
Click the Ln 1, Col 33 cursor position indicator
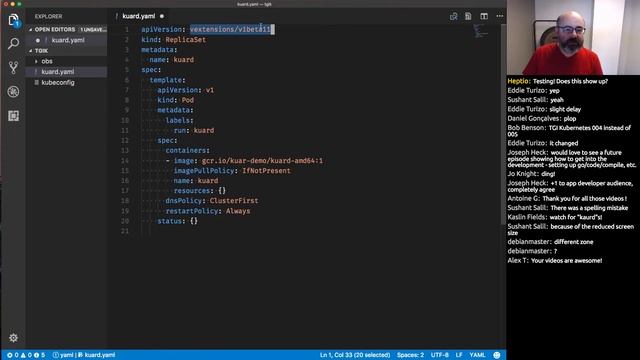point(355,355)
